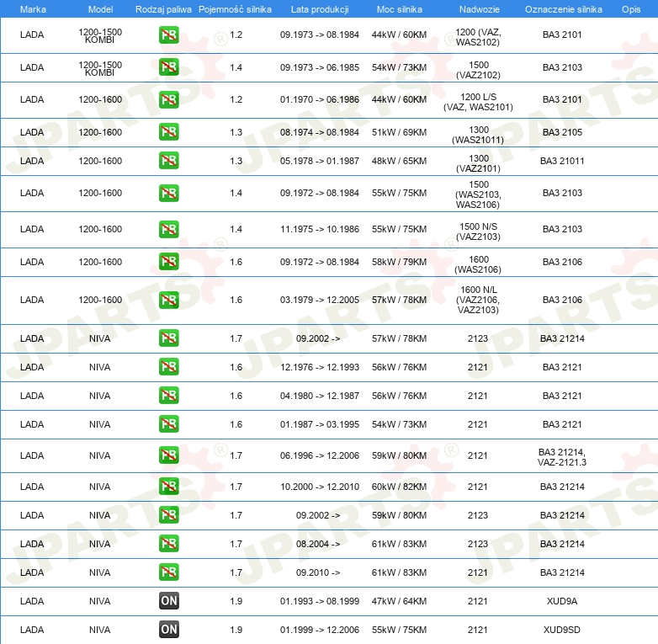The width and height of the screenshot is (658, 644).
Task: Click date cell 09.2010 ->
Action: pos(318,572)
